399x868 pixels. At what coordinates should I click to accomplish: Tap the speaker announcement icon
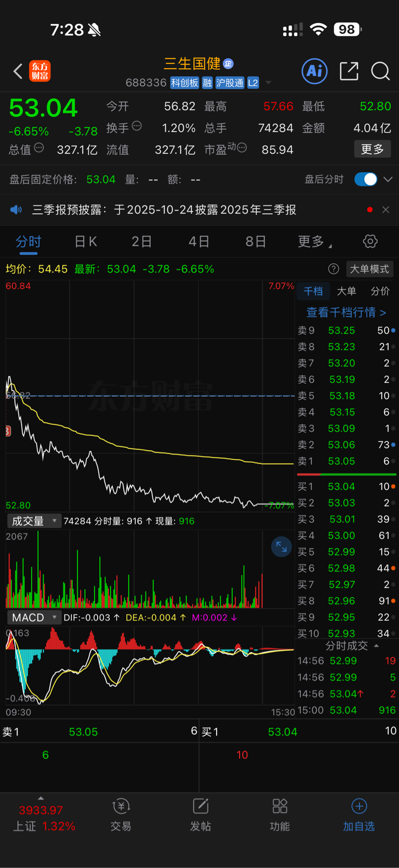point(16,210)
